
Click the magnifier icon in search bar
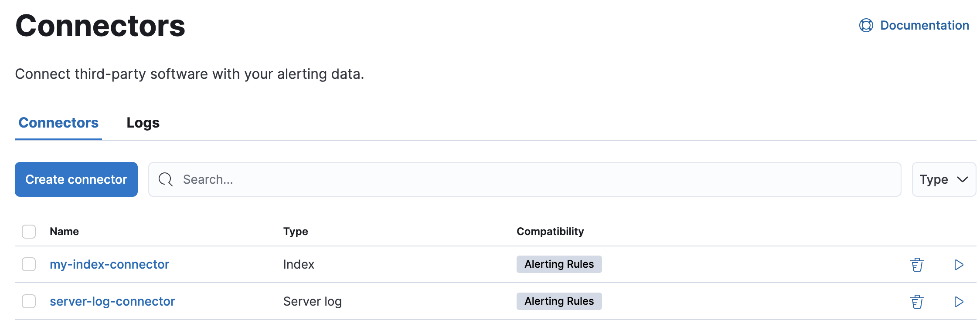click(x=165, y=179)
